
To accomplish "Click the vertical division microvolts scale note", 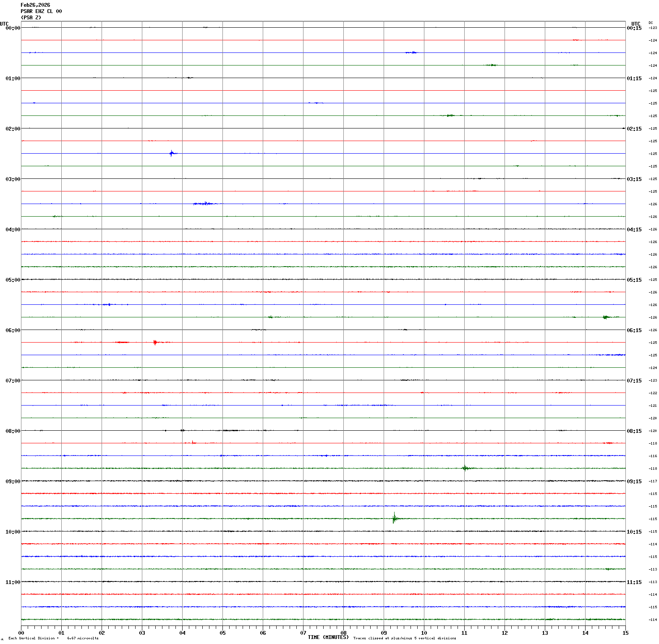I will (x=53, y=639).
